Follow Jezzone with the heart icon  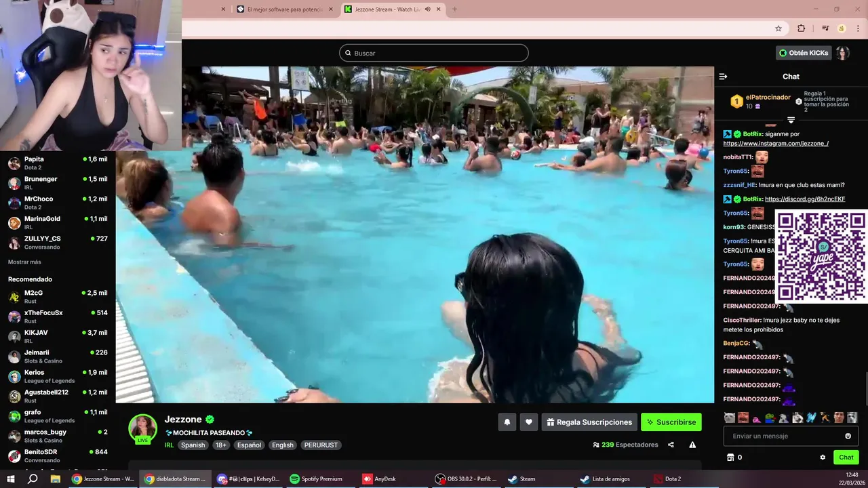coord(529,422)
